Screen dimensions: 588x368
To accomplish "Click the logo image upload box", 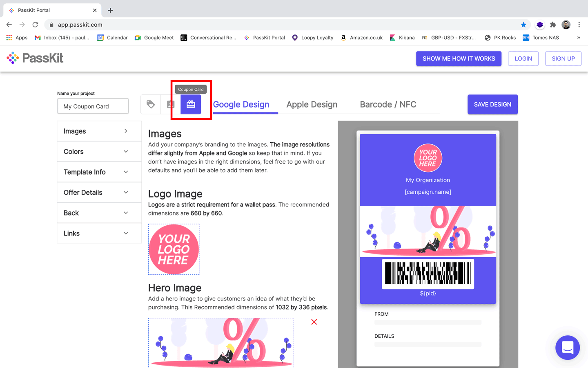I will (x=174, y=249).
